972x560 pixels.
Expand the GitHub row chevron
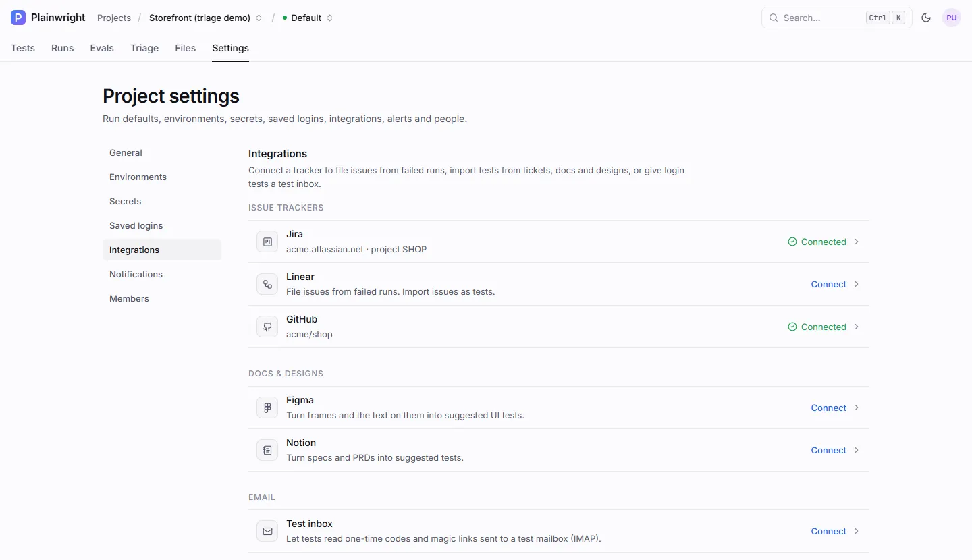857,327
